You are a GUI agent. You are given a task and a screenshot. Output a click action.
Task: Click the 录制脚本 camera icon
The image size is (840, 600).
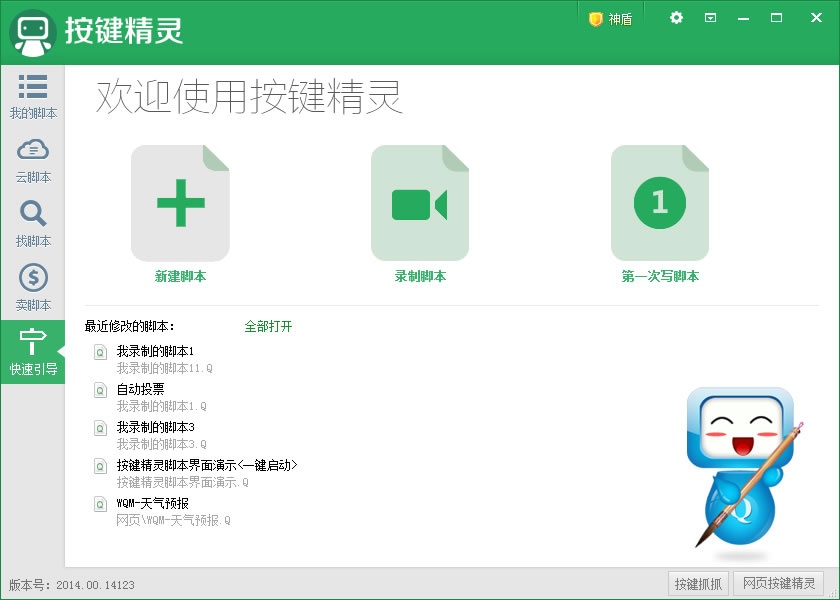click(x=420, y=203)
